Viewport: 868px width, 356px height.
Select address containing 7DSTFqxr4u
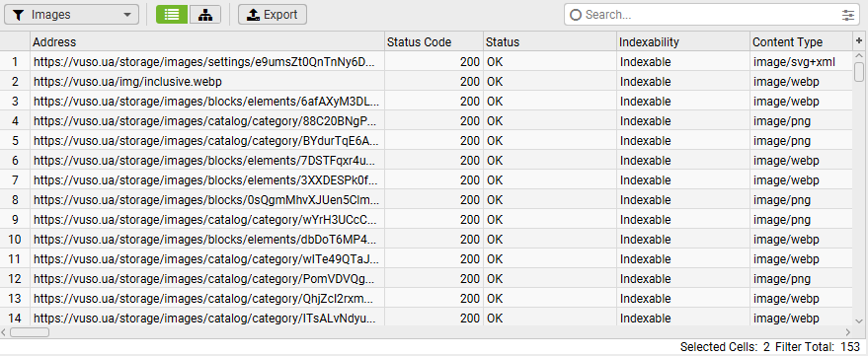point(207,161)
